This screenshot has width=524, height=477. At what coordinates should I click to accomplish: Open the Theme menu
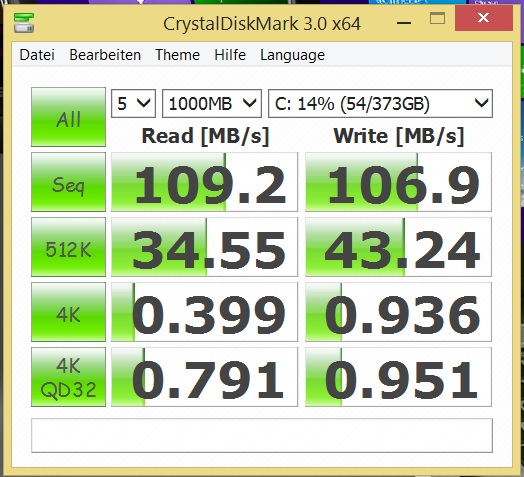[x=177, y=55]
